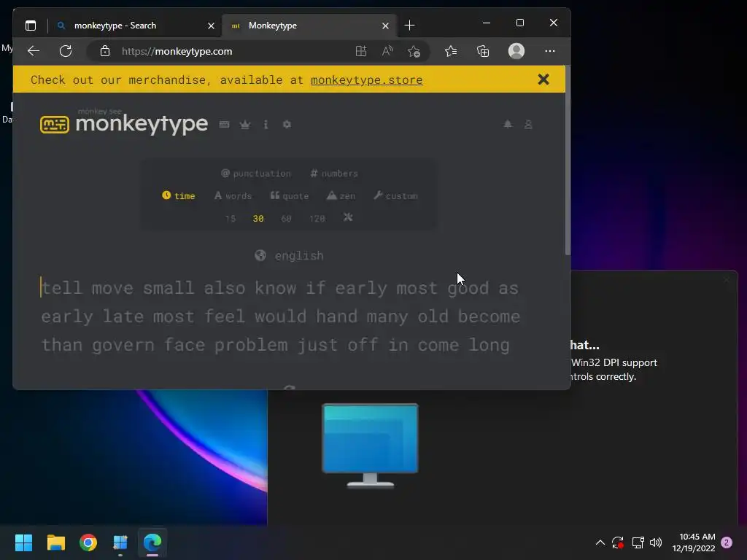Open Collections panel
747x560 pixels.
click(483, 51)
